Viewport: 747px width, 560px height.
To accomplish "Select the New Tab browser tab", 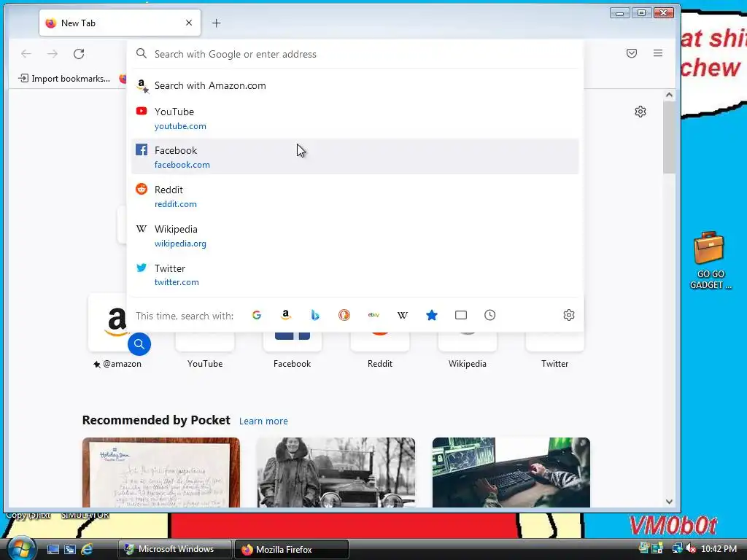I will (120, 23).
